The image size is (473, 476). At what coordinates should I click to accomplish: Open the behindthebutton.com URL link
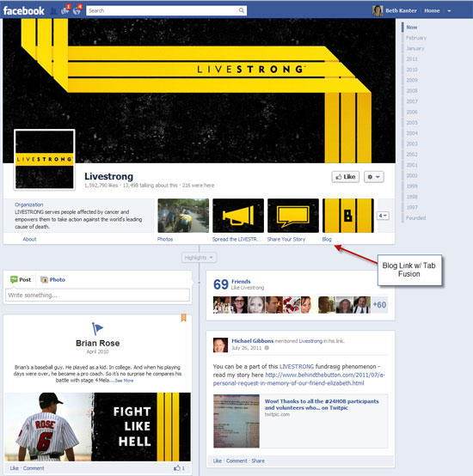click(299, 379)
